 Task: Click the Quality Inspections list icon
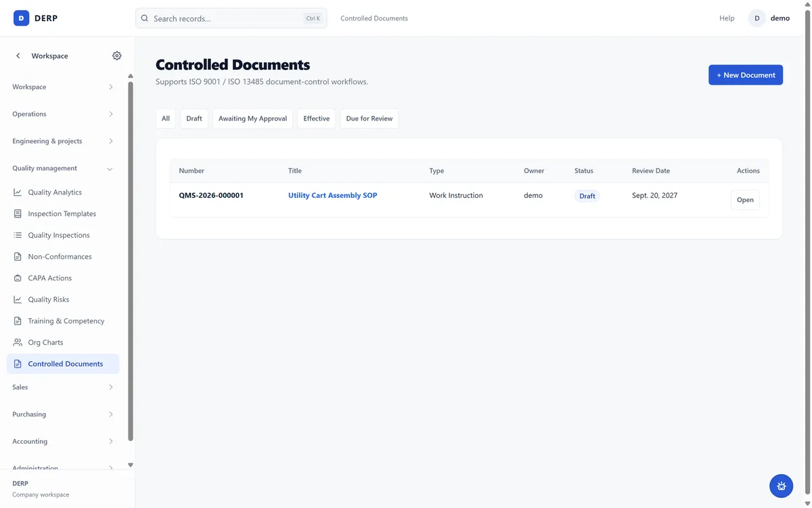pos(18,235)
